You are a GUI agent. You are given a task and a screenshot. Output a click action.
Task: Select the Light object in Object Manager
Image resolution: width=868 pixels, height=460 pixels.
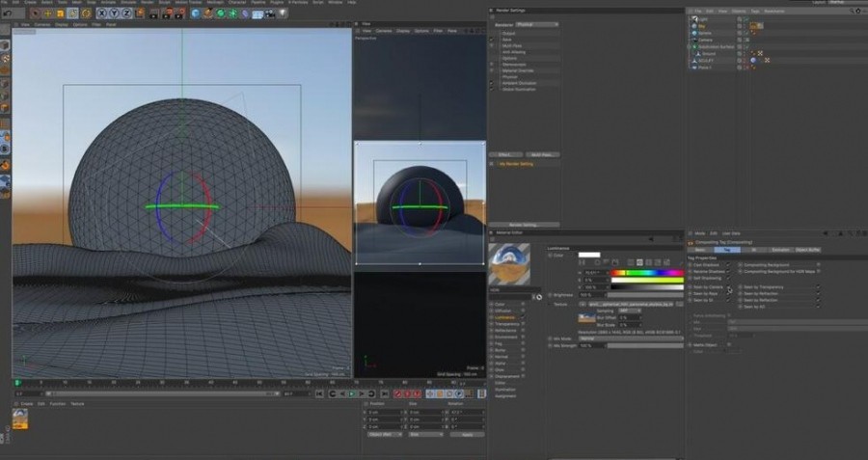[703, 19]
